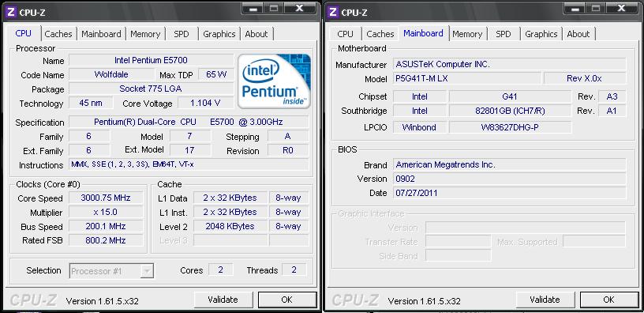Click the CPU-Z logo icon in right window title bar
This screenshot has height=313, width=644.
(x=334, y=12)
